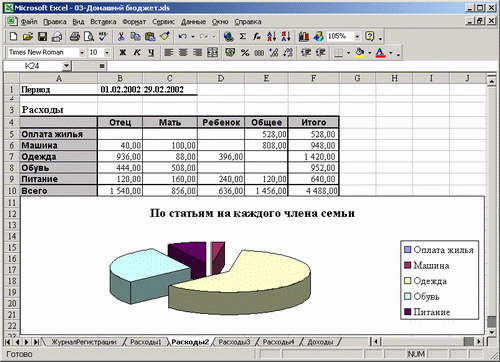
Task: Select the column F header
Action: [313, 79]
